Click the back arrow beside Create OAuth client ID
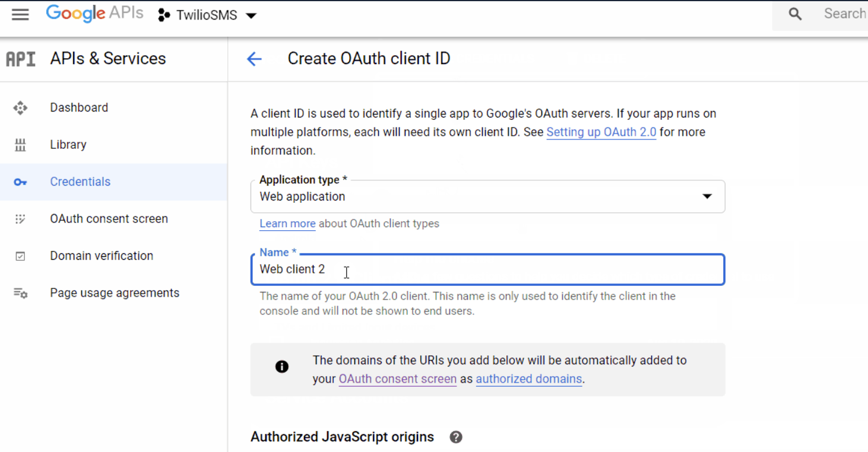This screenshot has width=868, height=452. tap(254, 59)
